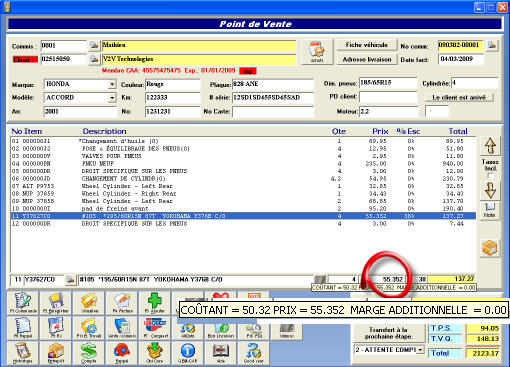The height and width of the screenshot is (367, 510).
Task: Click the An field showing 2001
Action: click(80, 111)
